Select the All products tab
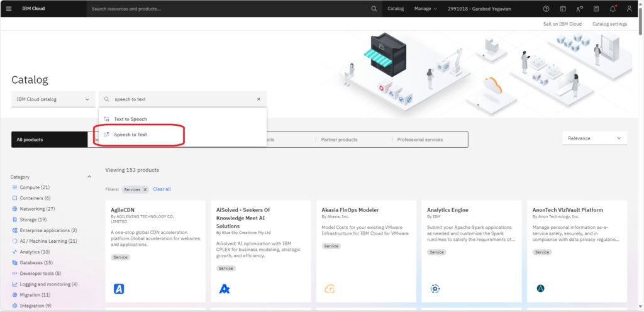Viewport: 644px width, 312px height. coord(49,140)
